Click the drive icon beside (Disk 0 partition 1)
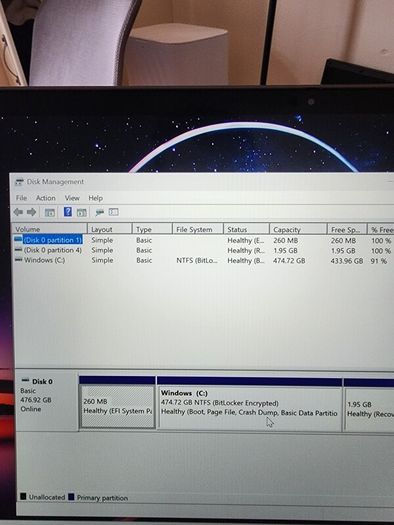 pyautogui.click(x=18, y=239)
